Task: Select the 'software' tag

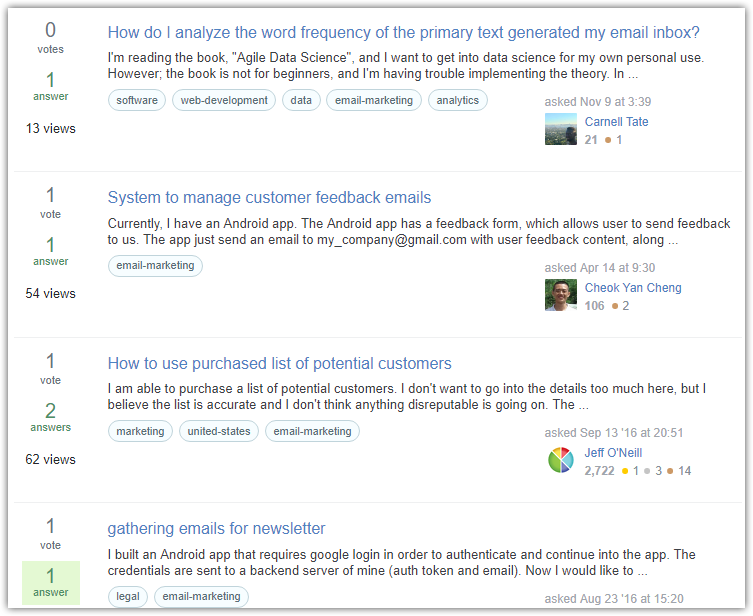Action: coord(137,100)
